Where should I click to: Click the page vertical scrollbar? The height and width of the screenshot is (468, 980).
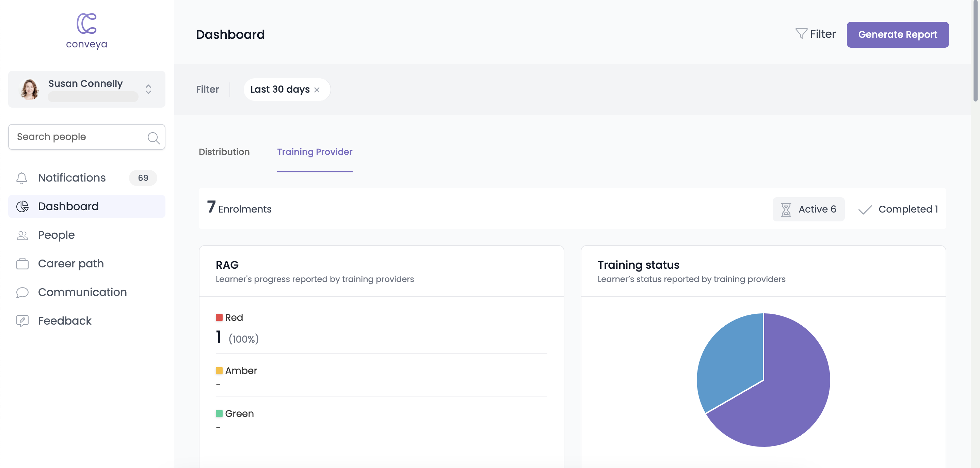point(976,51)
